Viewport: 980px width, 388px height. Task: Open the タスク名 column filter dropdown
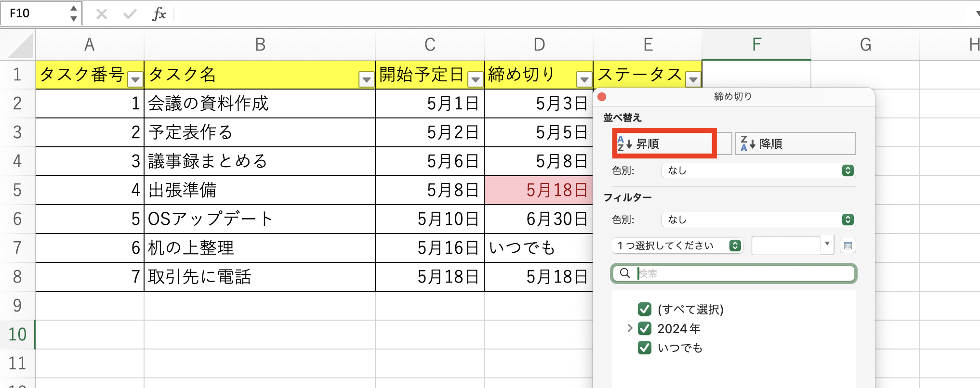[x=366, y=79]
